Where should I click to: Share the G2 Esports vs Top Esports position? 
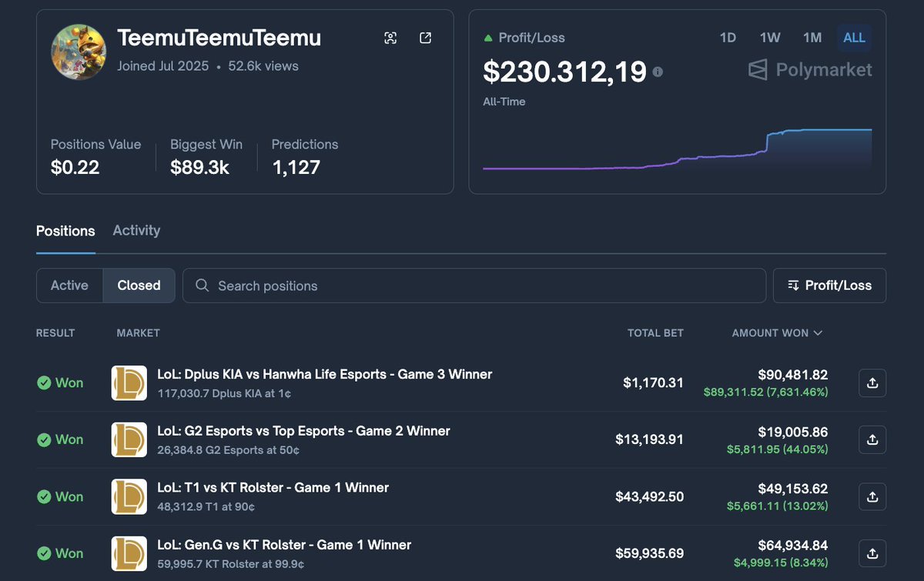(872, 439)
